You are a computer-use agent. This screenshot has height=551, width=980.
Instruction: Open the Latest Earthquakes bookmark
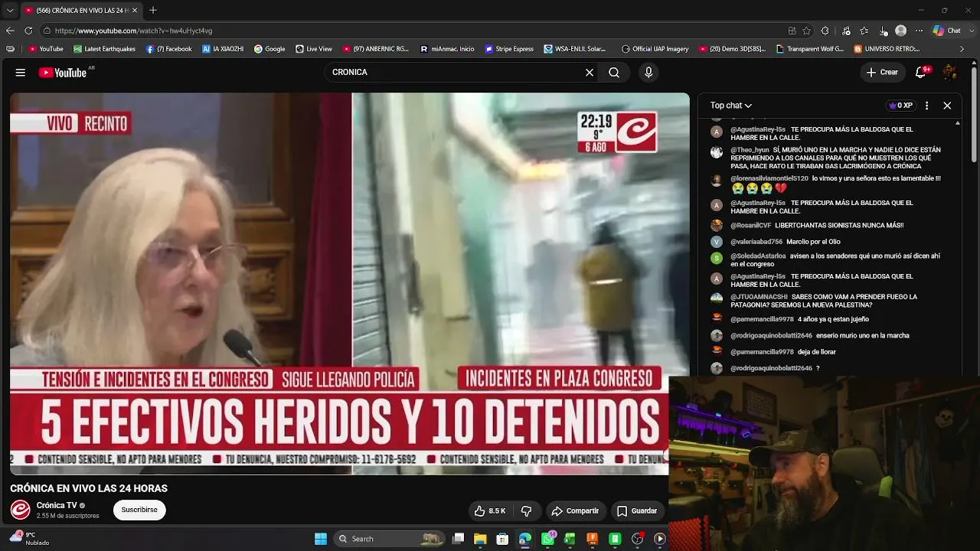[x=104, y=49]
